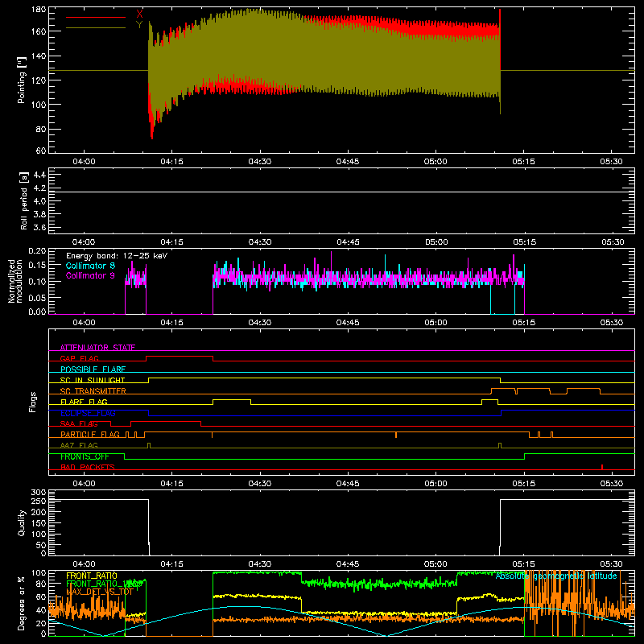The image size is (644, 644).
Task: Click the 'Degrees or %' axis title
Action: (22, 604)
